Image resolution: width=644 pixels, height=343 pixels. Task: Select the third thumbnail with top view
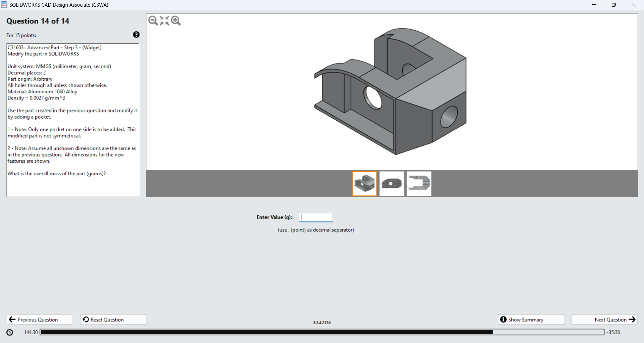[419, 184]
